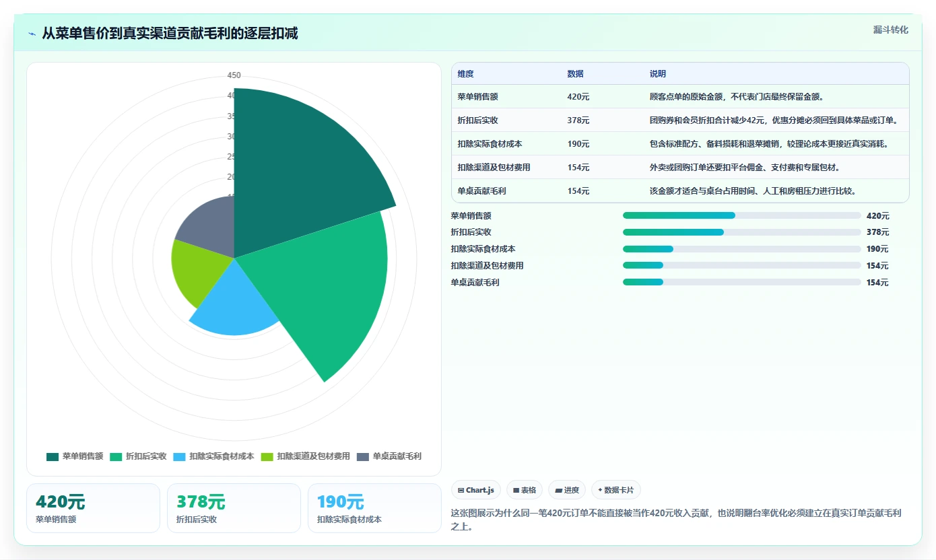Screen dimensions: 936x560
Task: Toggle 扣除渠道及包材费用 legend item in chart
Action: tap(306, 456)
